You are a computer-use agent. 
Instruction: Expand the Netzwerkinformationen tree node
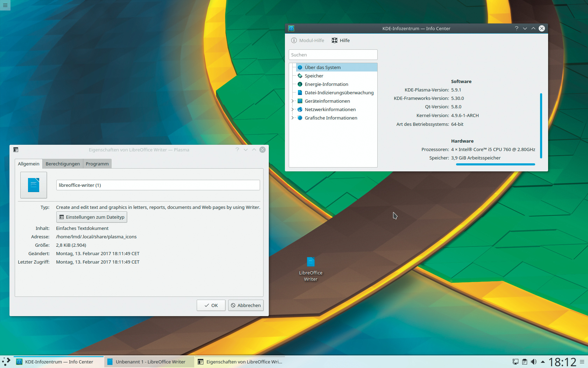(x=293, y=109)
